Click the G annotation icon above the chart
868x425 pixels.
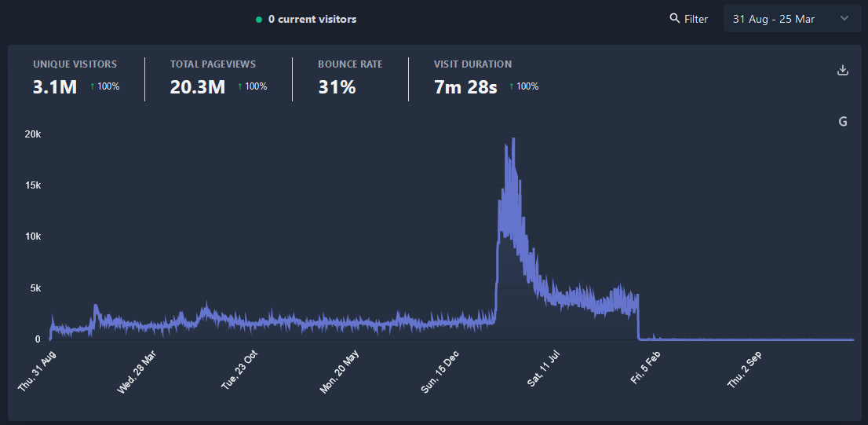[843, 121]
